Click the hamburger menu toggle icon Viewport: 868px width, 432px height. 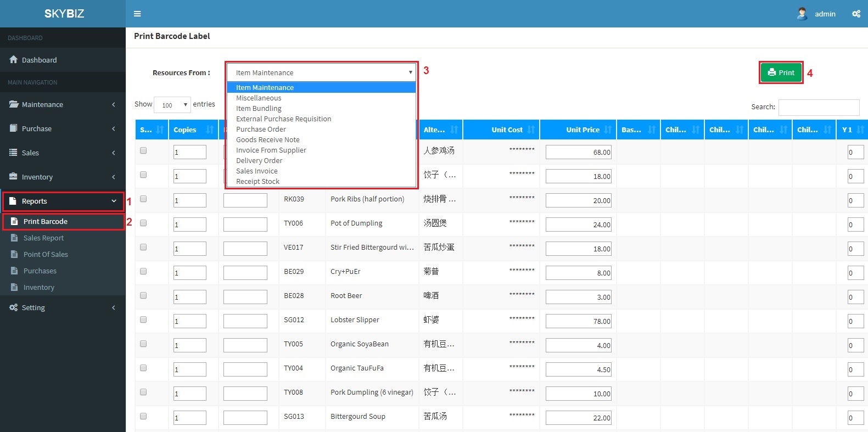coord(137,14)
